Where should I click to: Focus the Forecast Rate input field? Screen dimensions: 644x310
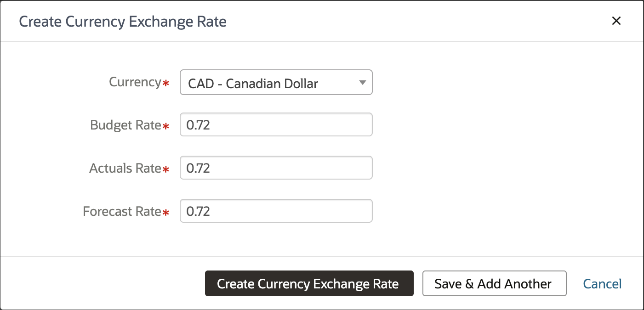coord(276,211)
